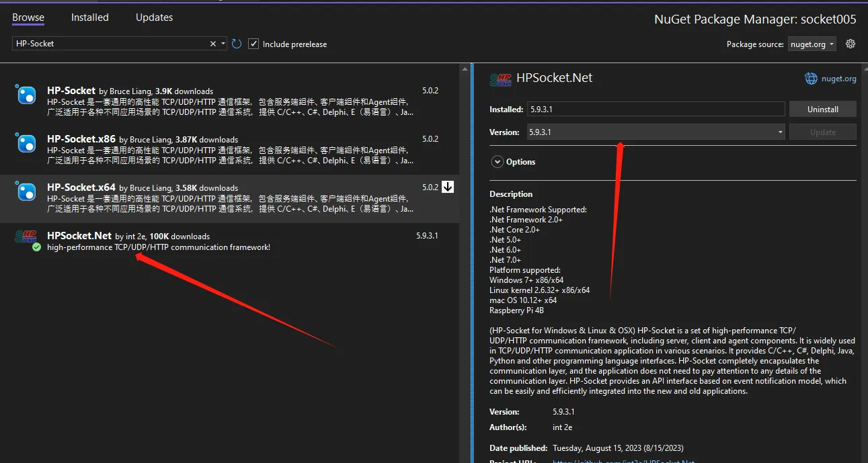The height and width of the screenshot is (463, 868).
Task: Click the HP-Socket search input field
Action: tap(111, 44)
